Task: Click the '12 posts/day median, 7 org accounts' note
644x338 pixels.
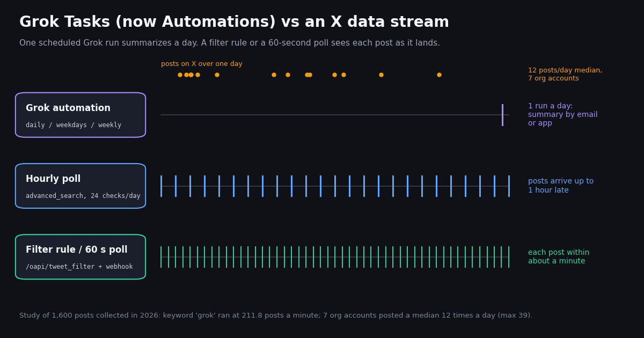Action: tap(565, 75)
